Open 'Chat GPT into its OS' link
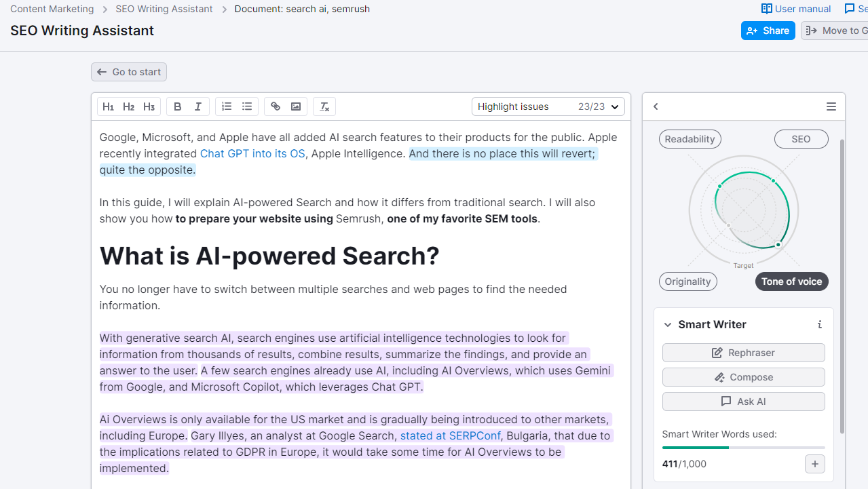The width and height of the screenshot is (868, 489). click(252, 153)
